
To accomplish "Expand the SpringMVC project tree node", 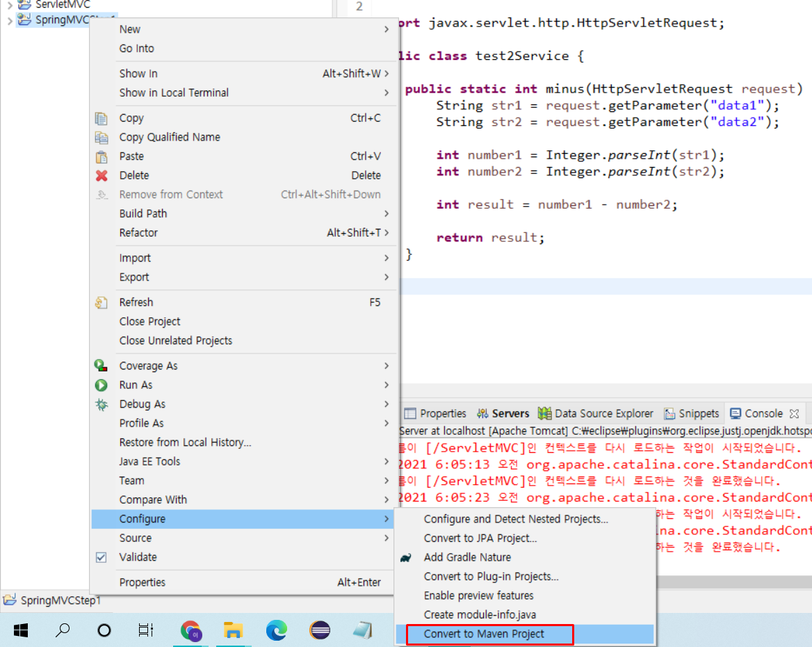I will (x=9, y=22).
